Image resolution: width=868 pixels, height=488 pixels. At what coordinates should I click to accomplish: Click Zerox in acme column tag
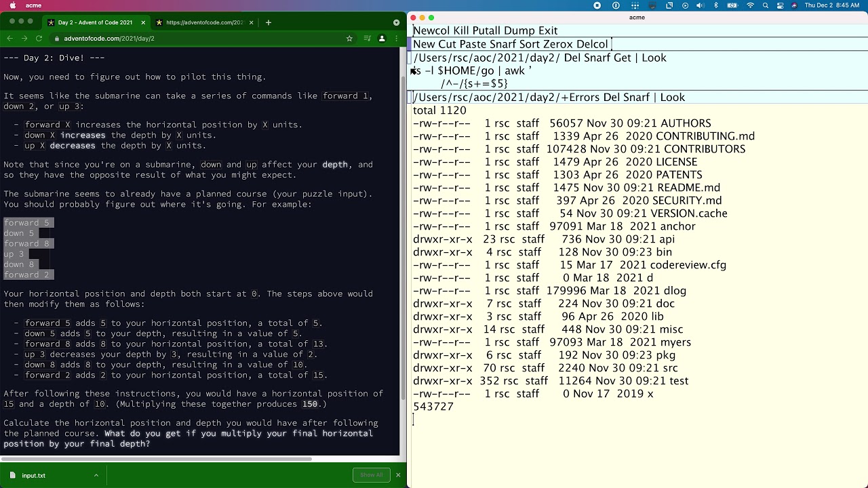558,44
